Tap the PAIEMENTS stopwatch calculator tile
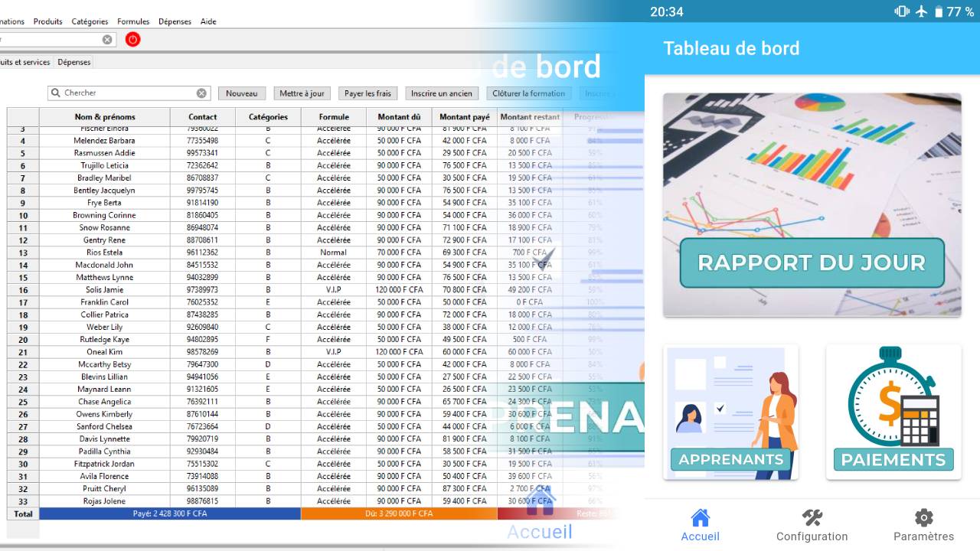 point(893,412)
